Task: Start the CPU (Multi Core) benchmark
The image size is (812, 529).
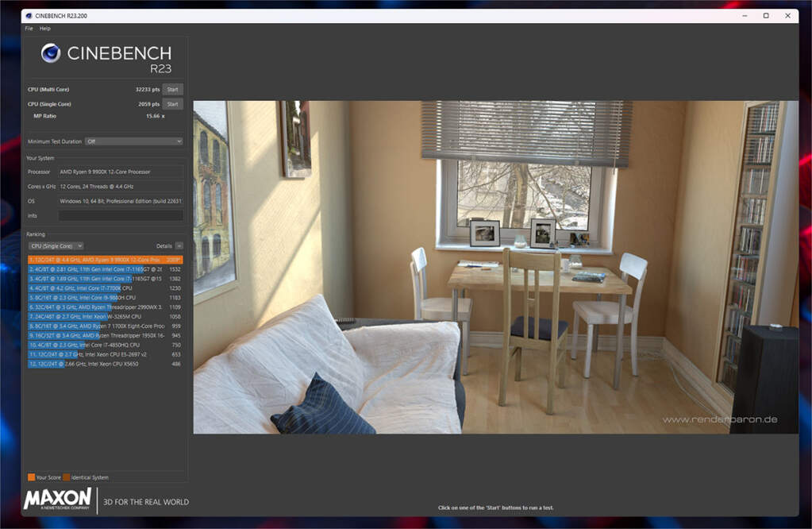Action: [x=172, y=89]
